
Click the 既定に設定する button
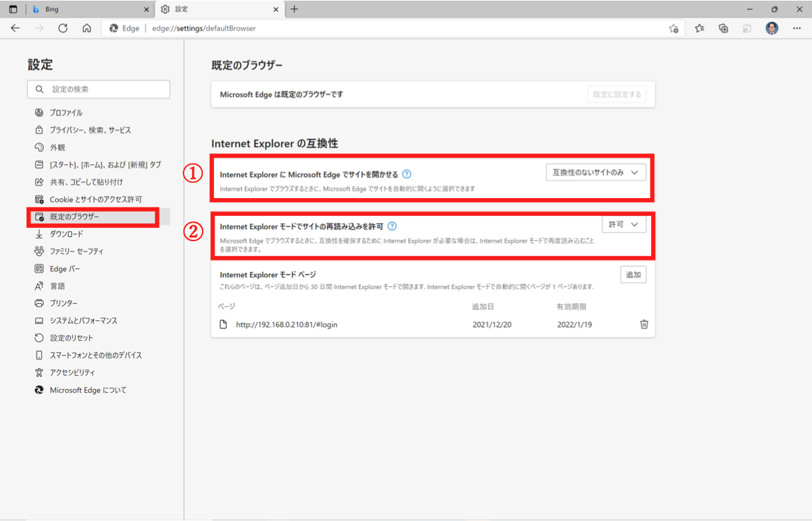tap(617, 94)
